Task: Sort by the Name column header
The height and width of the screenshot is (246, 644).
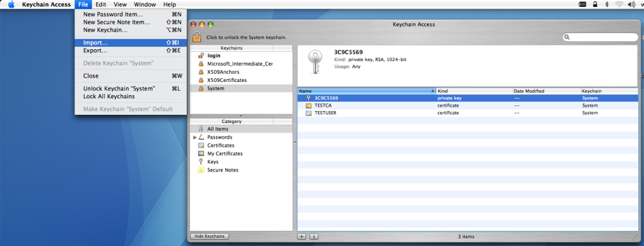Action: (x=367, y=91)
